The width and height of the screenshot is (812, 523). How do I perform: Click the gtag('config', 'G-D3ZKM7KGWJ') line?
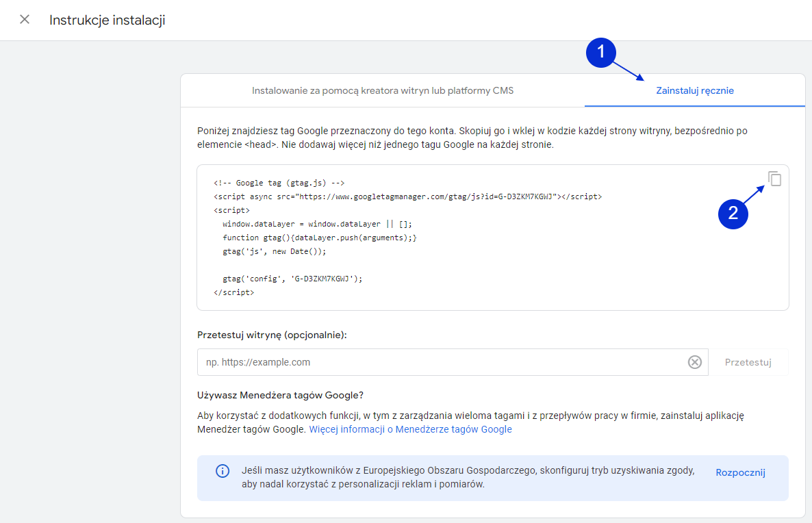pos(292,279)
